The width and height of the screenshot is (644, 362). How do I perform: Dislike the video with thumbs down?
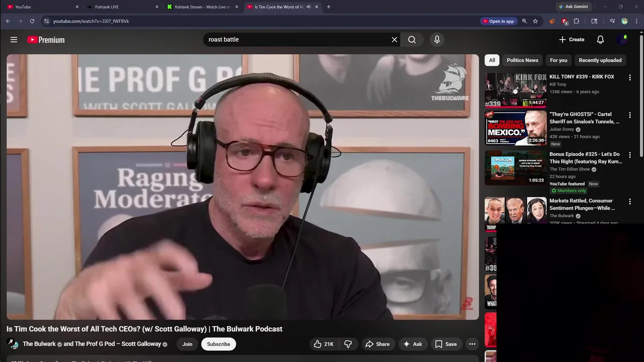(x=348, y=344)
